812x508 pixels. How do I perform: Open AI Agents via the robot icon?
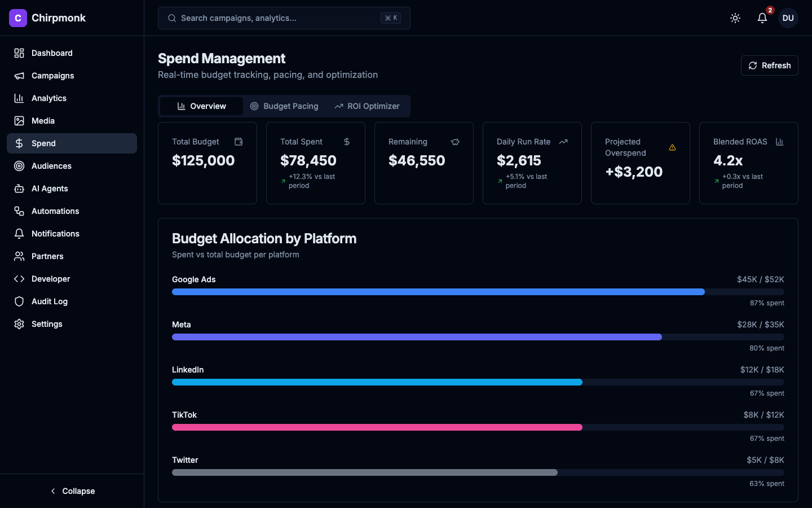[x=19, y=188]
